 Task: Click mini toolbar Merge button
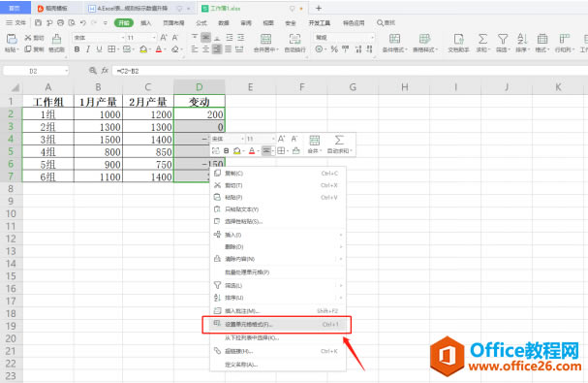pos(314,144)
